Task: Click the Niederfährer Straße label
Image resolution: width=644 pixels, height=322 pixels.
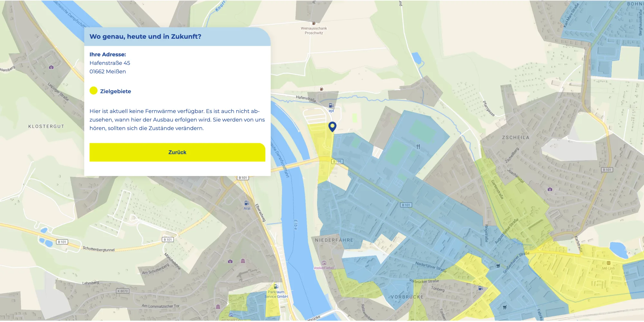Action: pos(431,267)
